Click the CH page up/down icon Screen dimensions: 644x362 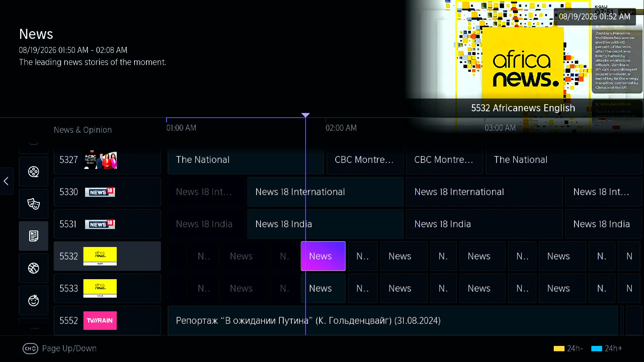click(30, 349)
